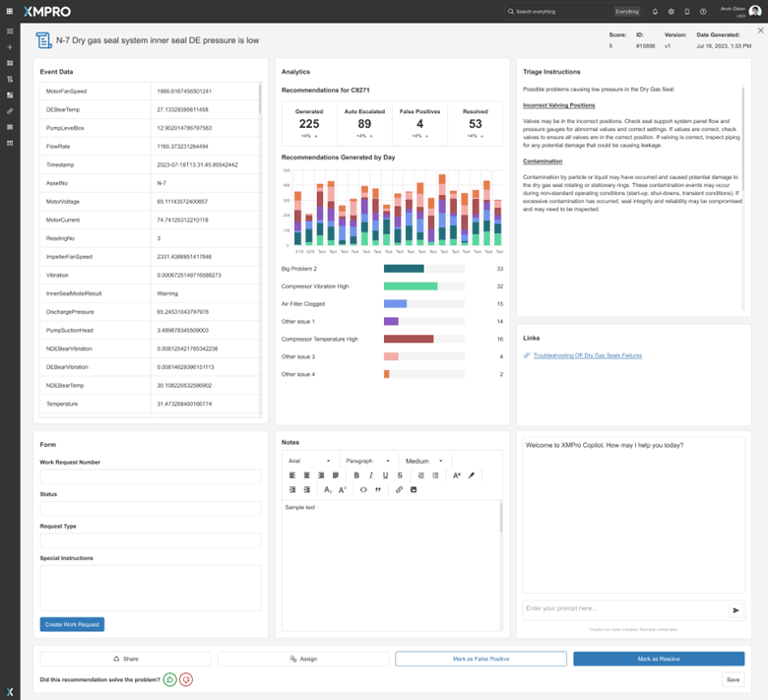This screenshot has height=700, width=768.
Task: Click Mark as Resolve button
Action: point(659,659)
